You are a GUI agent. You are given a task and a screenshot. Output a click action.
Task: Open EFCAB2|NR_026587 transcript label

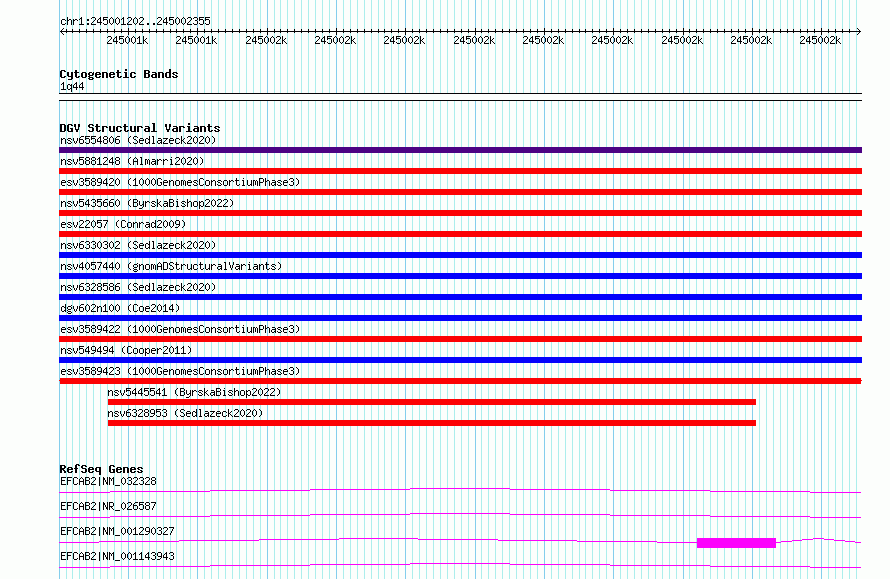(x=108, y=506)
